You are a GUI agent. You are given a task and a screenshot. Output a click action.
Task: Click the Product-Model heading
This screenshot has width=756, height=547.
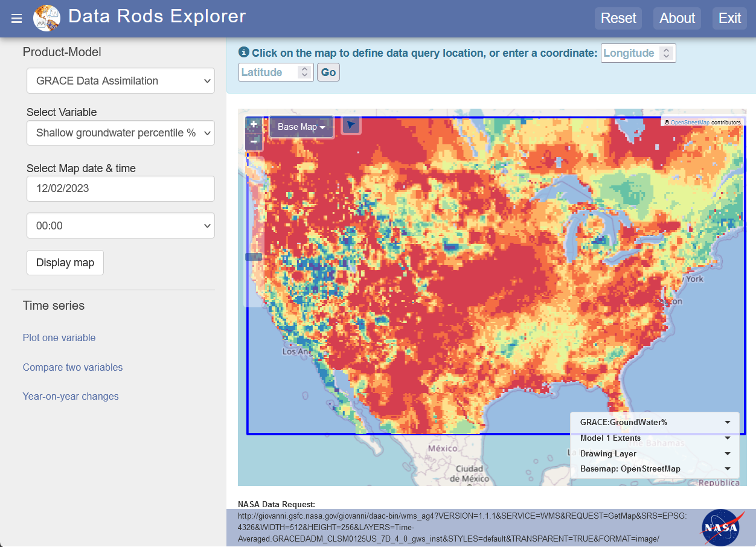point(62,52)
